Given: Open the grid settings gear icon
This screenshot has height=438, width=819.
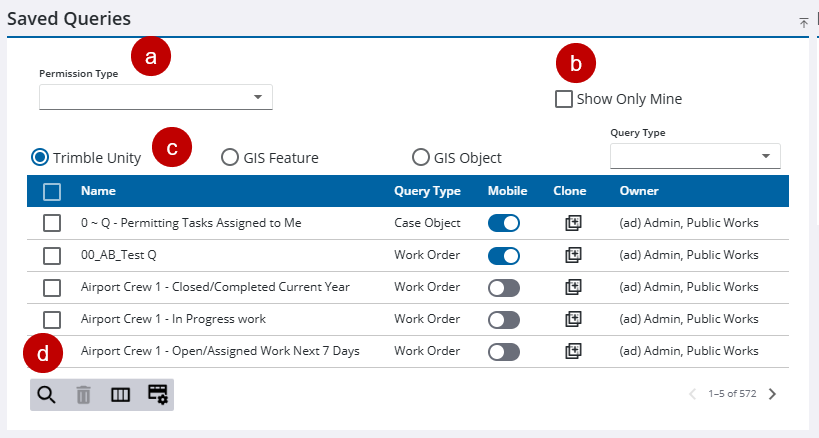Looking at the screenshot, I should click(158, 394).
